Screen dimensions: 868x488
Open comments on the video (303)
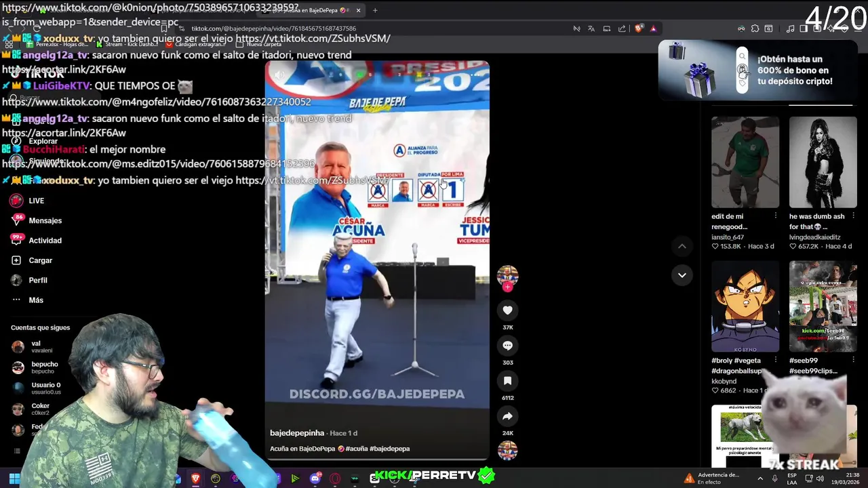coord(507,346)
